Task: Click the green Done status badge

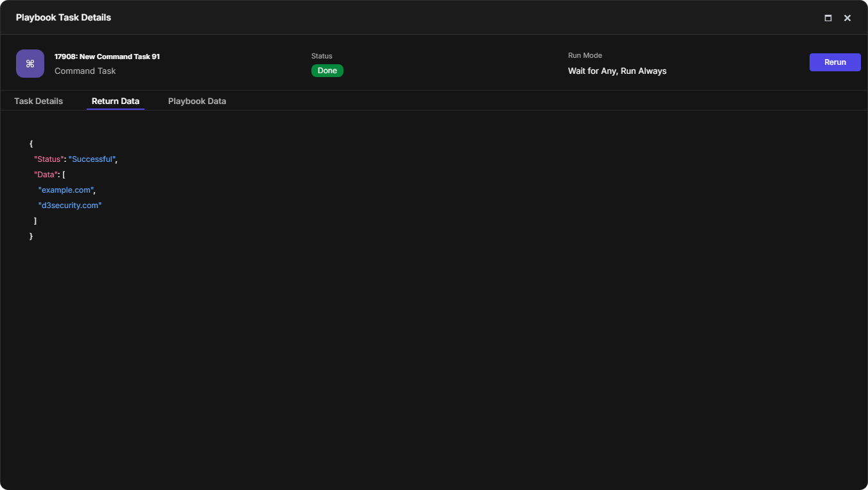Action: pos(327,71)
